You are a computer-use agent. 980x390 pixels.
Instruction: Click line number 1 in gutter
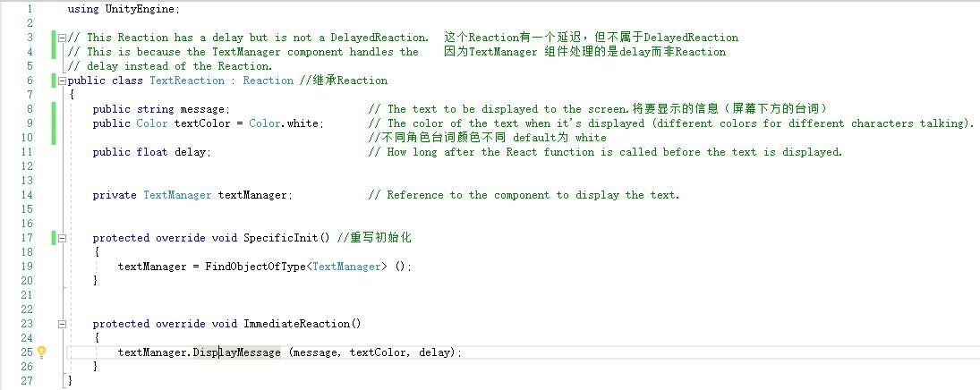click(x=30, y=9)
